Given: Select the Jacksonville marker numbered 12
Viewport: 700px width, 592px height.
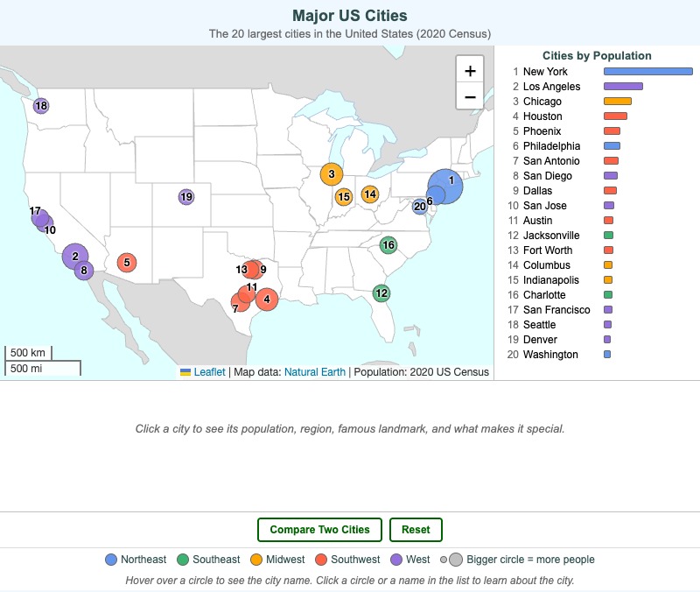Looking at the screenshot, I should [381, 293].
